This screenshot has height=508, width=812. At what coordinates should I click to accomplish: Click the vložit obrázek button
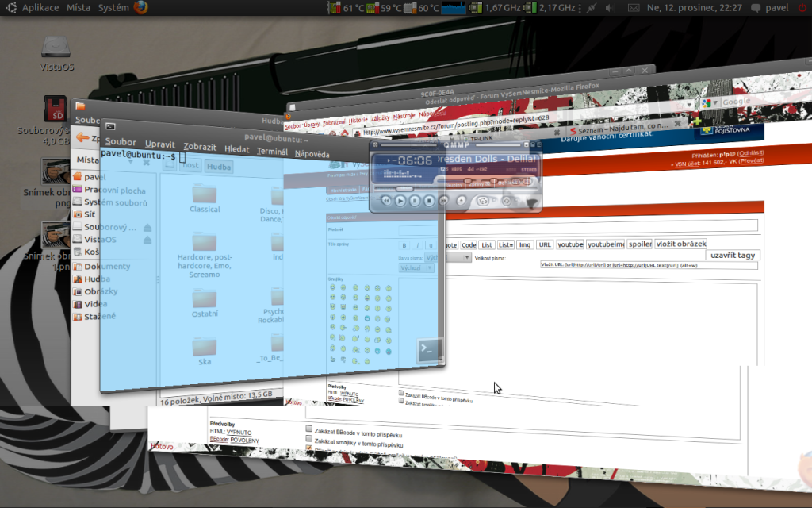(x=680, y=244)
